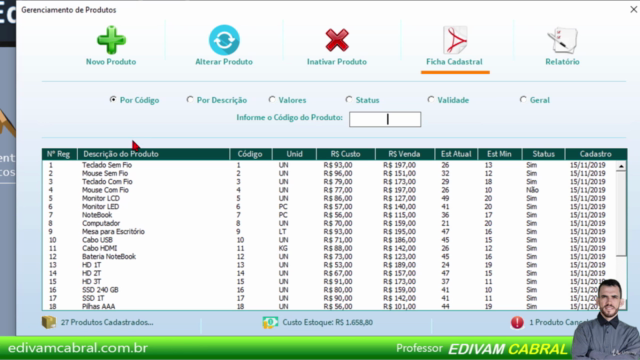Click the KG unit cell of Cabo HDMI
Viewport: 640px width, 360px height.
point(283,248)
